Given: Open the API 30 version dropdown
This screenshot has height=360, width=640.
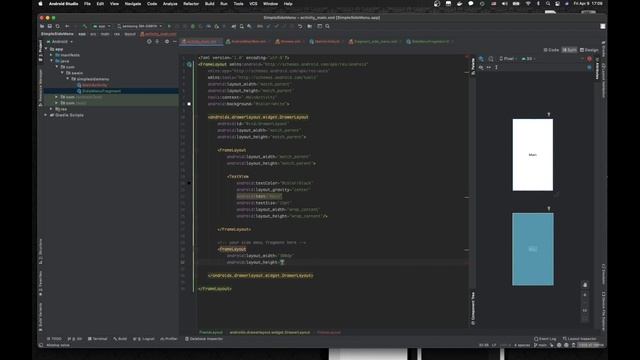Looking at the screenshot, I should [528, 59].
